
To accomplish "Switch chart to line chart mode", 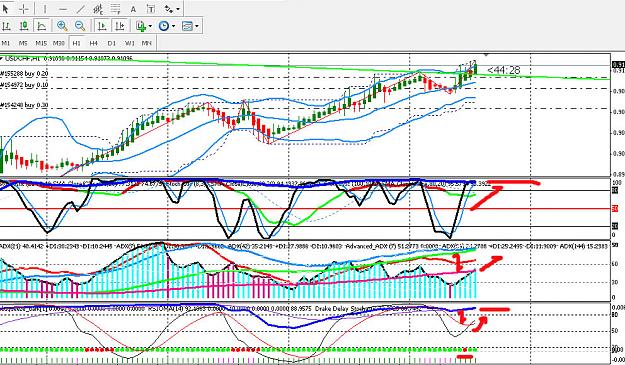I will click(41, 26).
